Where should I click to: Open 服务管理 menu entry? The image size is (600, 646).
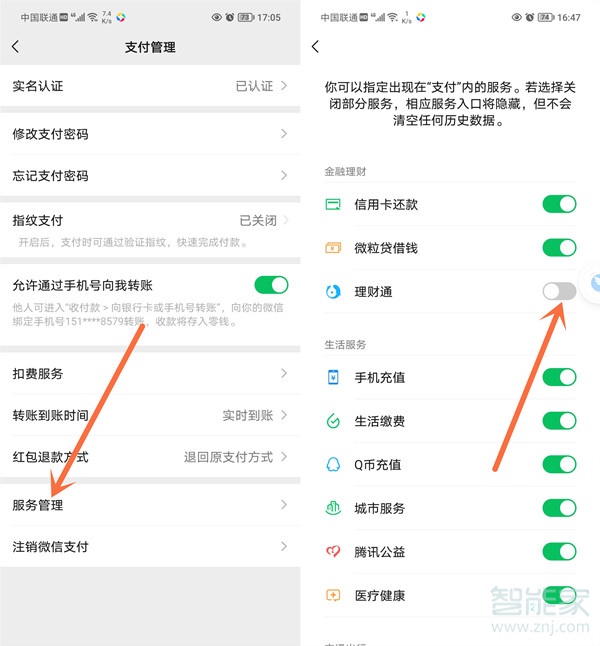click(150, 505)
